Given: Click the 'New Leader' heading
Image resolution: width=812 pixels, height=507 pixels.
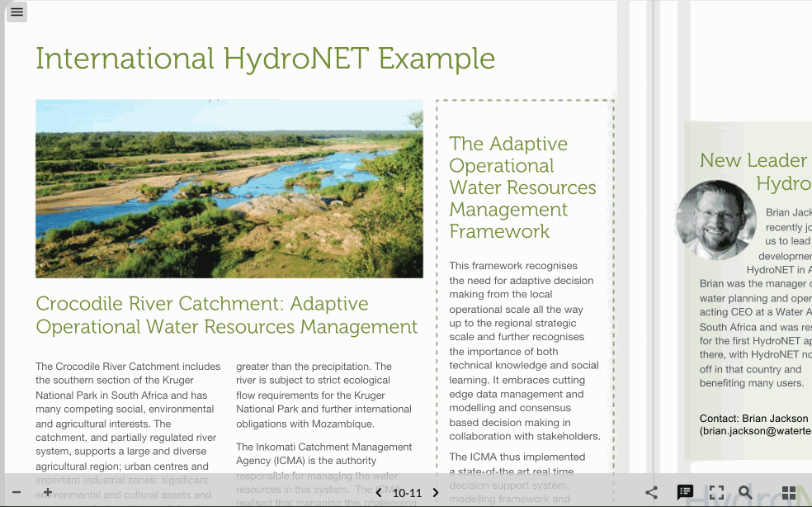Looking at the screenshot, I should (753, 160).
